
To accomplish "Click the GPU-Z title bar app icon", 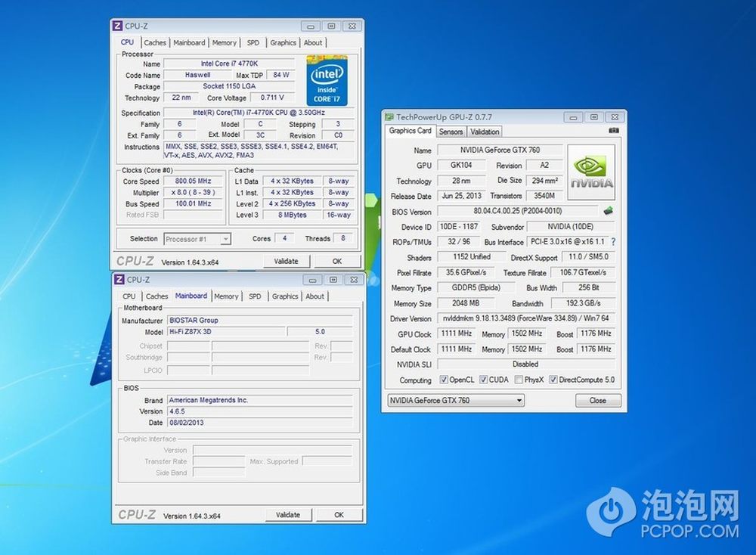I will 389,116.
